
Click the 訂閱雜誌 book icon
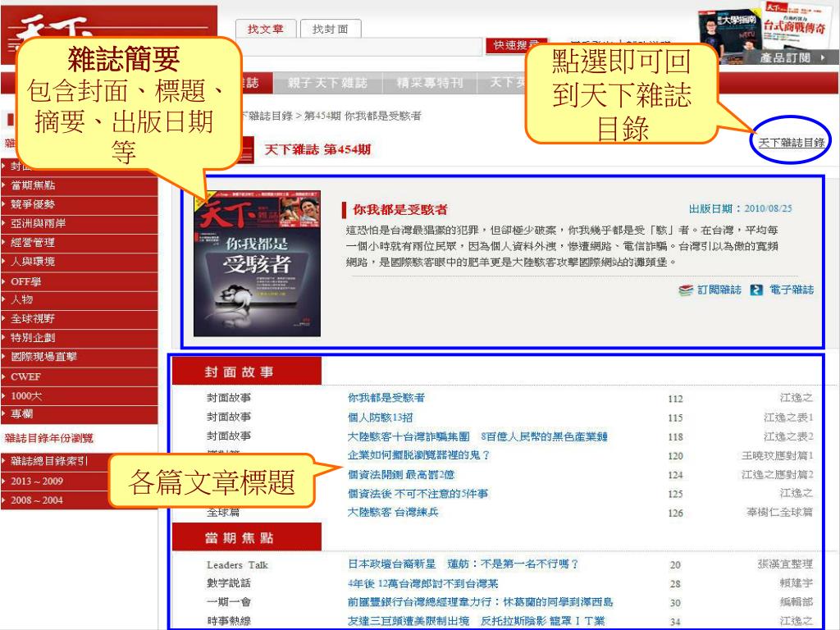(x=686, y=290)
